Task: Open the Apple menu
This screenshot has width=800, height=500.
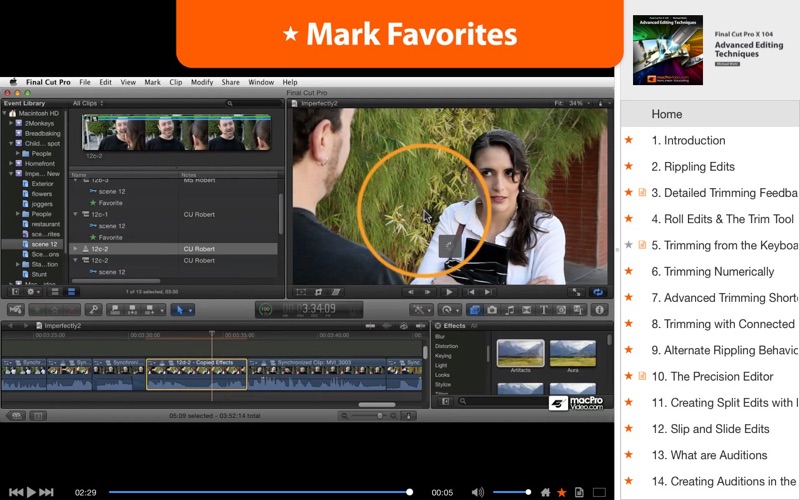Action: click(x=13, y=82)
